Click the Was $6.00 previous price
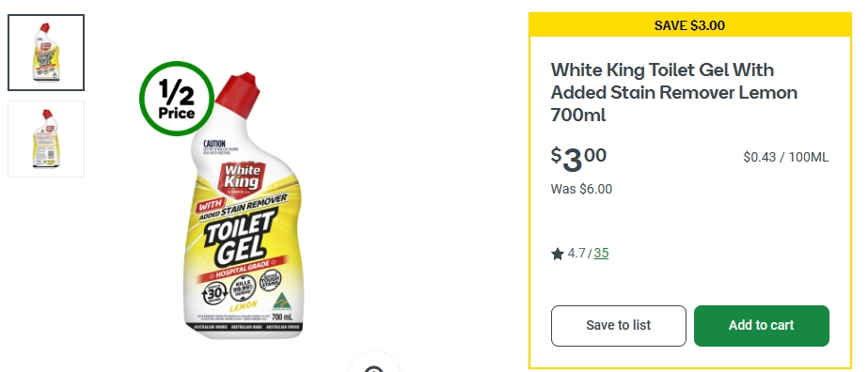This screenshot has width=868, height=372. coord(581,189)
